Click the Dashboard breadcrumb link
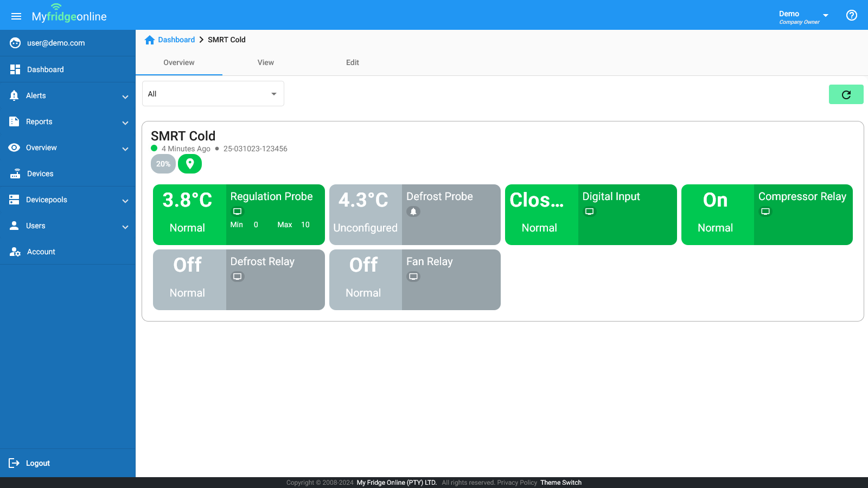868x488 pixels. click(x=176, y=40)
